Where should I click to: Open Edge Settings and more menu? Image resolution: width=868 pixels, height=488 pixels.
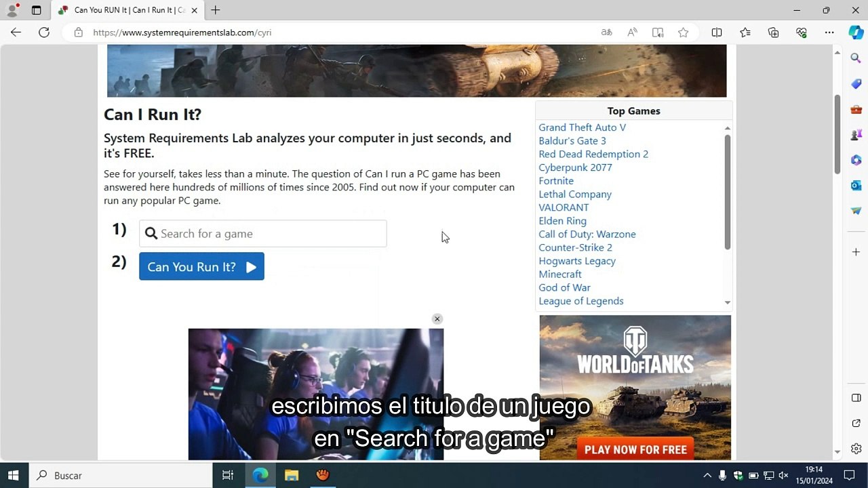[829, 33]
